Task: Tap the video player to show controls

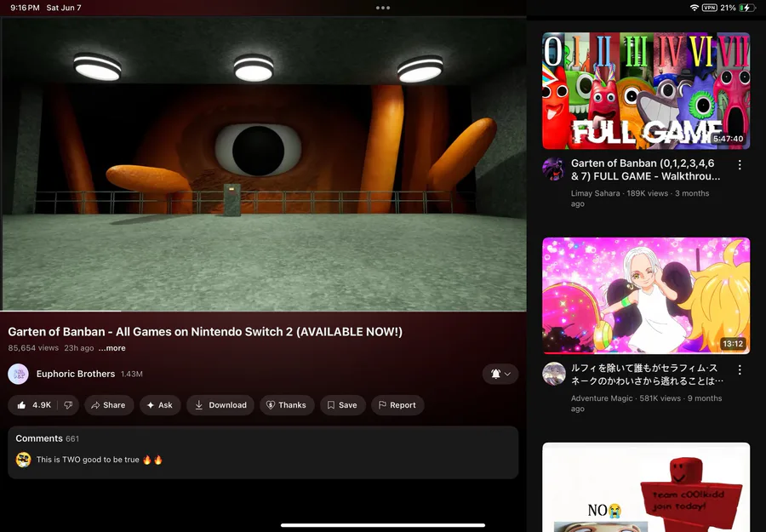Action: 263,163
